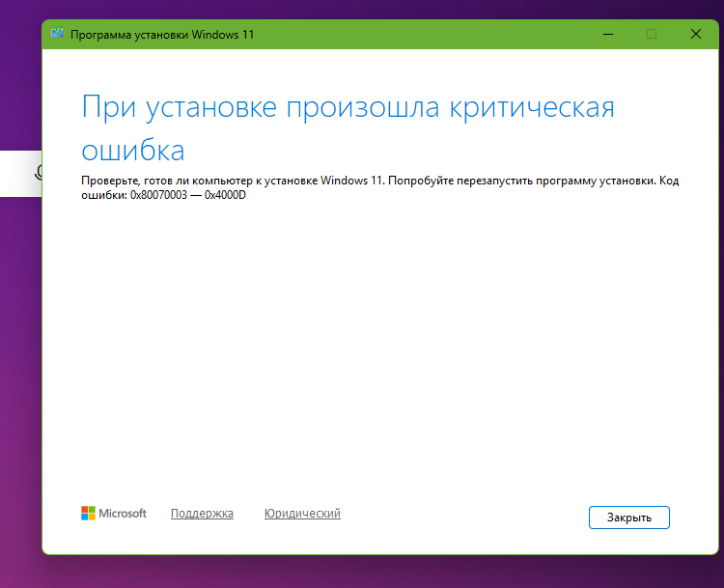Close the setup window with X
This screenshot has height=588, width=724.
(696, 34)
